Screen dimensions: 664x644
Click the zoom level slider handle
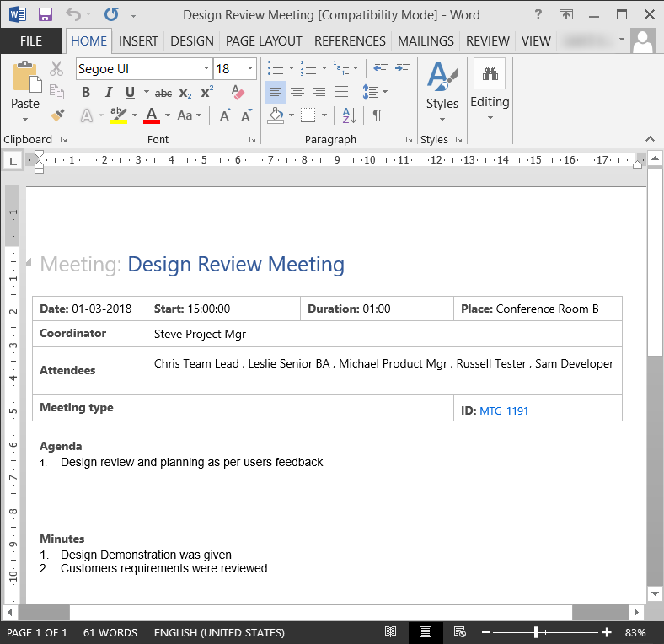(x=536, y=632)
